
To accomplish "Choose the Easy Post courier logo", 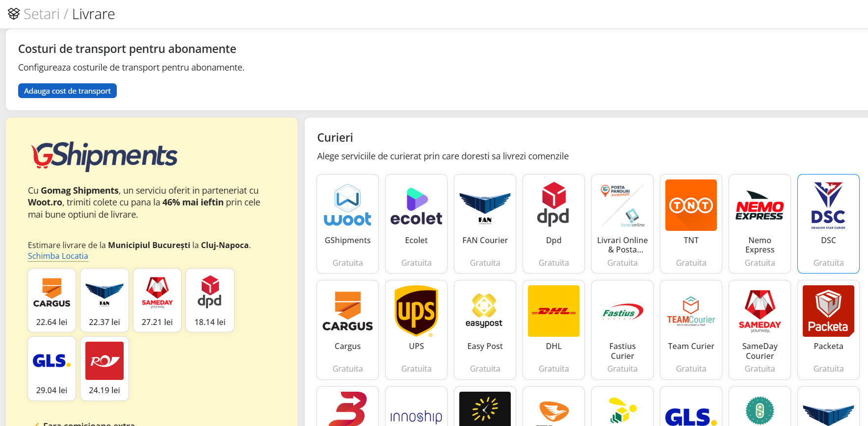I will [485, 311].
